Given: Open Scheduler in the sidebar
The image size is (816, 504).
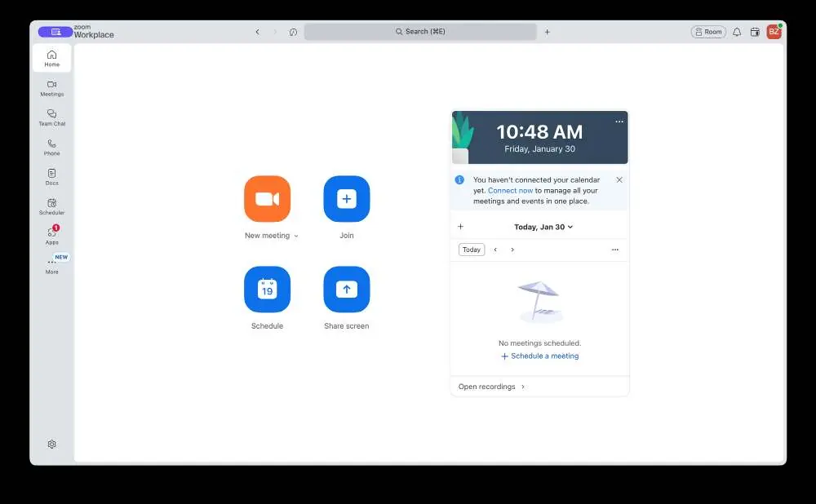Looking at the screenshot, I should pyautogui.click(x=51, y=206).
